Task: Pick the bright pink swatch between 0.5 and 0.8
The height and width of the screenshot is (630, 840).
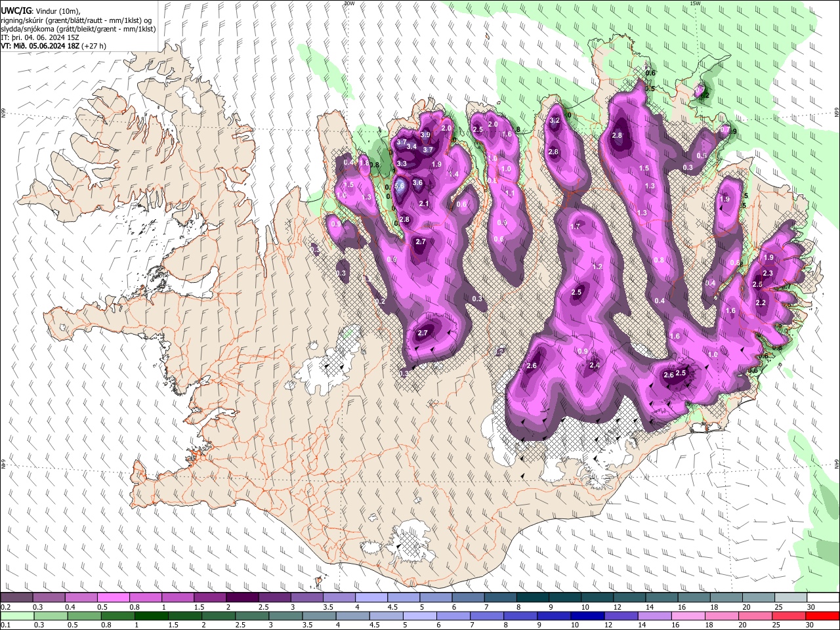Action: click(x=113, y=598)
